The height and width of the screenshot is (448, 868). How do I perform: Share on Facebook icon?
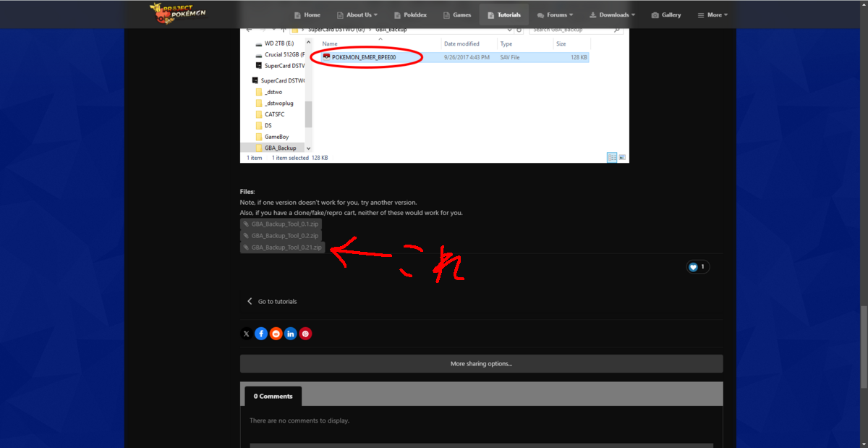click(261, 334)
